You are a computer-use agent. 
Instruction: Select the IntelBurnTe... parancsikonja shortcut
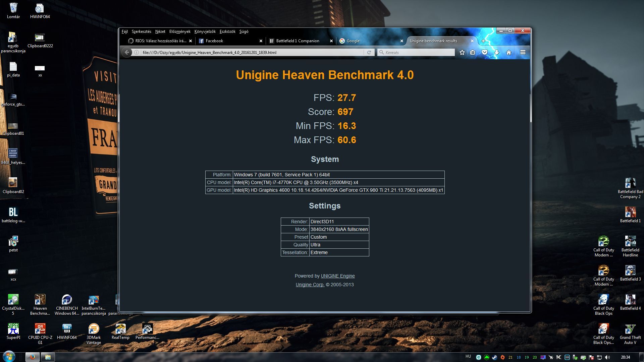point(94,304)
